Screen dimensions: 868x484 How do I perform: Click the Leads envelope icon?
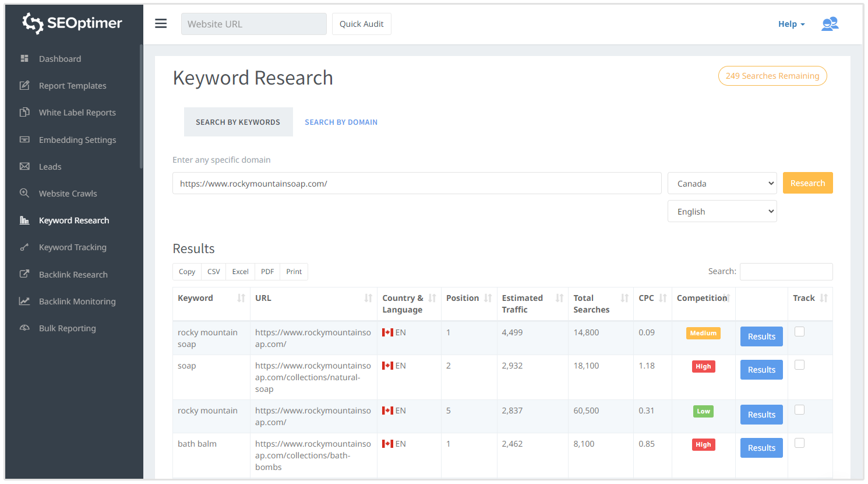(x=24, y=166)
